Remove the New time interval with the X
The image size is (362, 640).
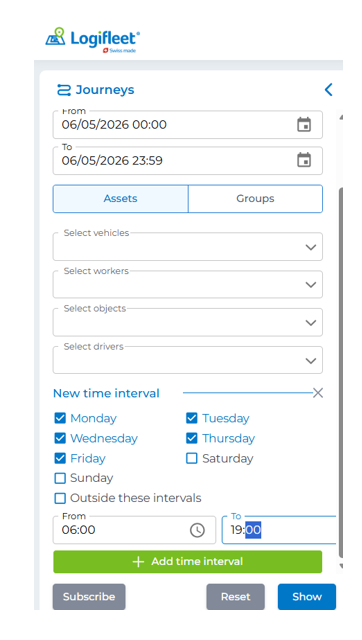click(x=318, y=393)
